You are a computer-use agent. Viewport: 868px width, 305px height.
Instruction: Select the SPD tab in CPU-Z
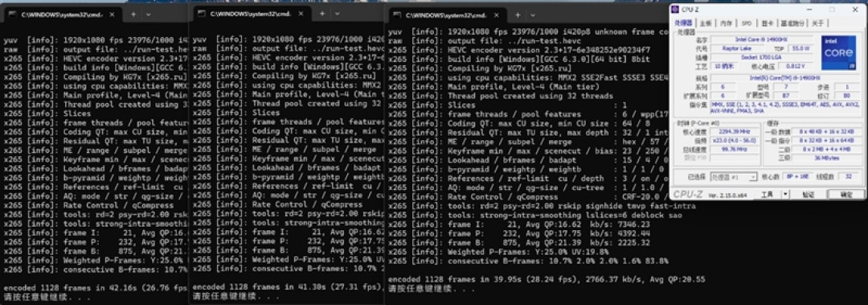tap(747, 23)
